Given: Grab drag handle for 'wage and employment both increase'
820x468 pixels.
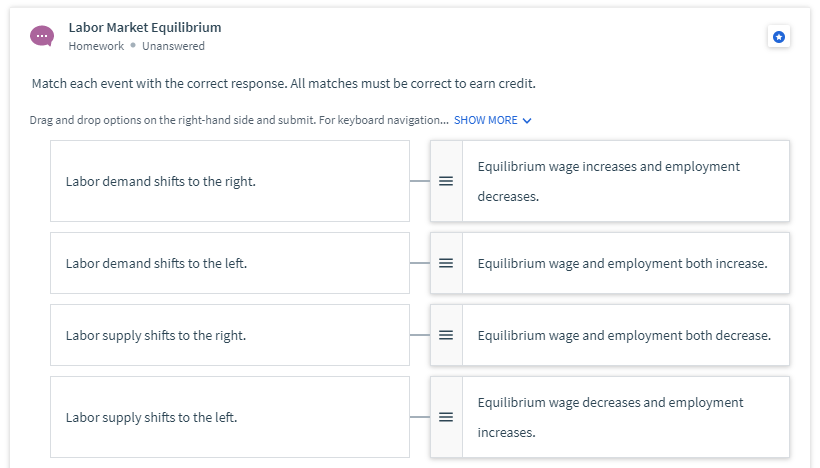Looking at the screenshot, I should (446, 263).
